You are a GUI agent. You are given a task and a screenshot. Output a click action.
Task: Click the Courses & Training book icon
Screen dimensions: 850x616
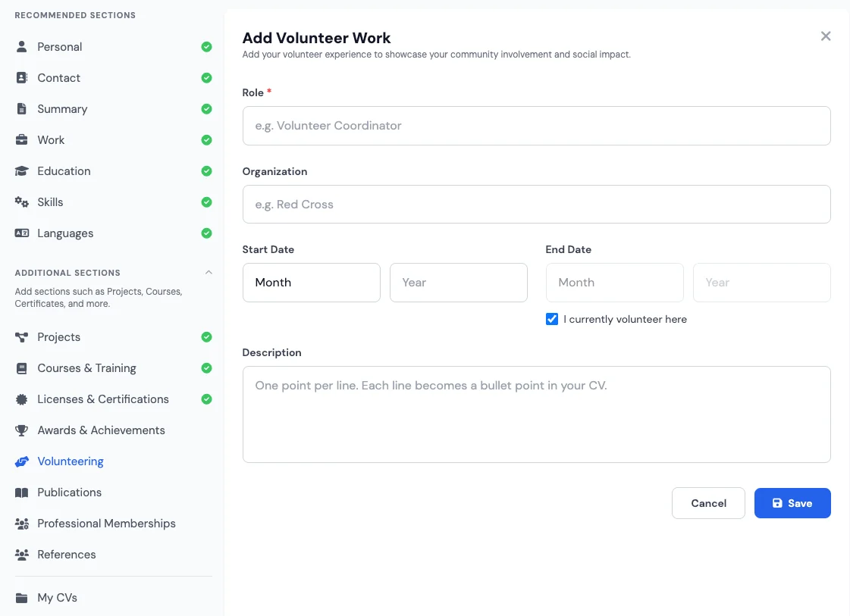click(x=22, y=368)
